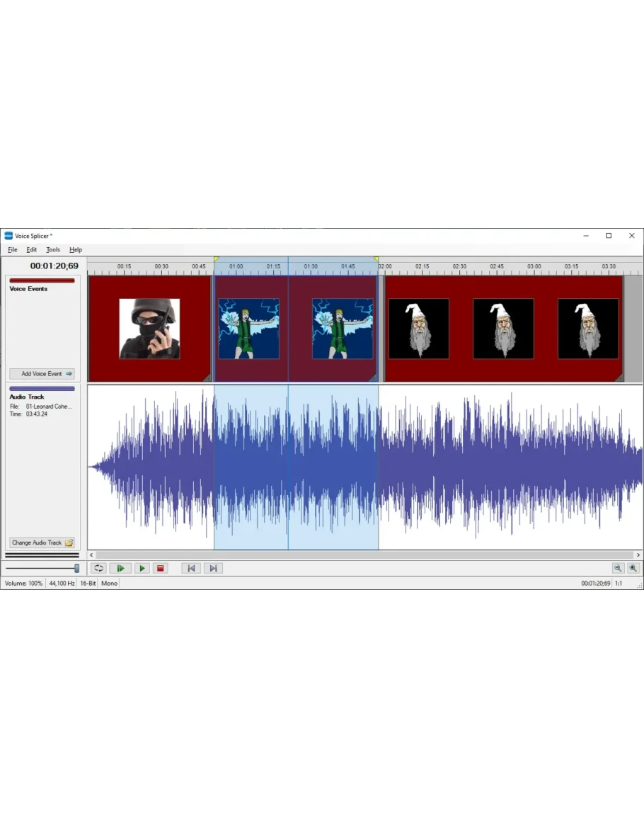Jump to start with the skip-back icon

pyautogui.click(x=191, y=568)
